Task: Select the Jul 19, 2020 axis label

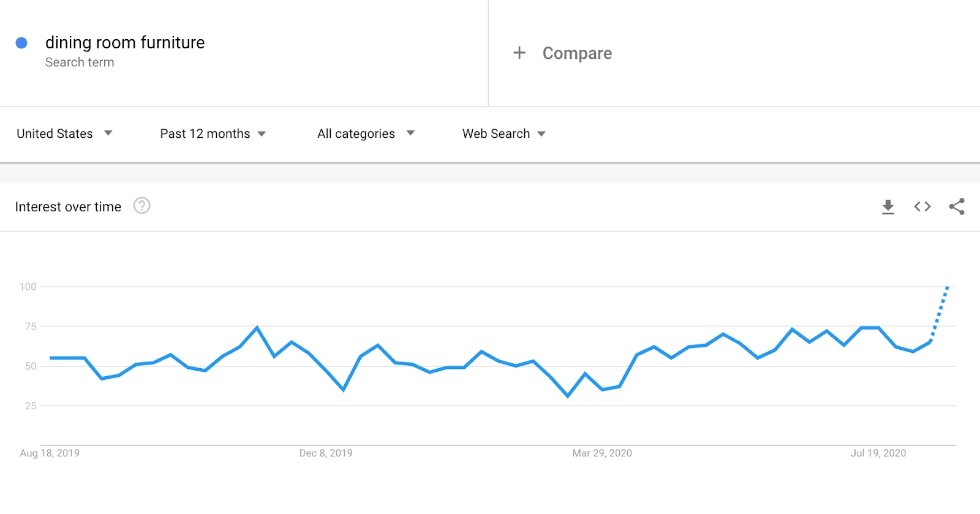Action: tap(878, 453)
